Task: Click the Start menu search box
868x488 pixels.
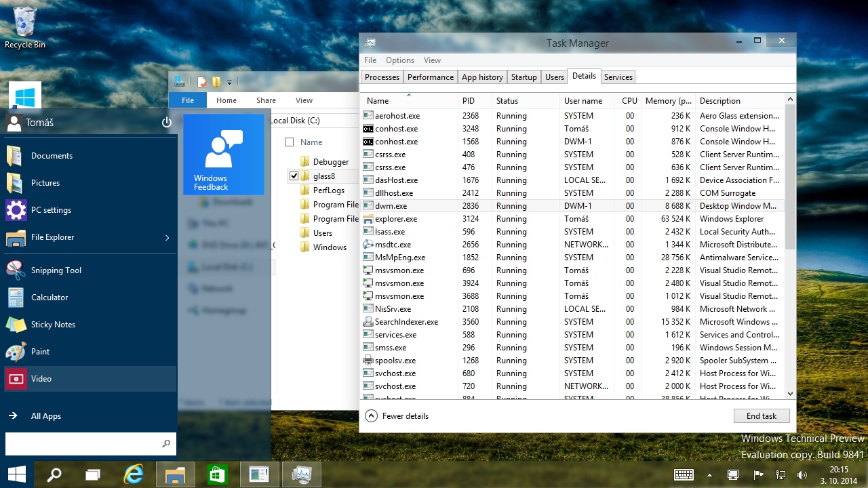Action: (x=88, y=444)
